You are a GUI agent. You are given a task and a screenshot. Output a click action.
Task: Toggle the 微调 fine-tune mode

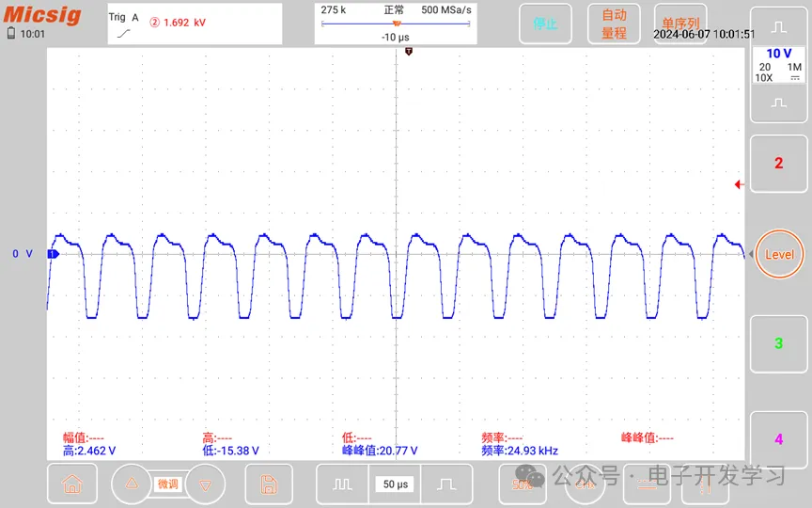167,484
